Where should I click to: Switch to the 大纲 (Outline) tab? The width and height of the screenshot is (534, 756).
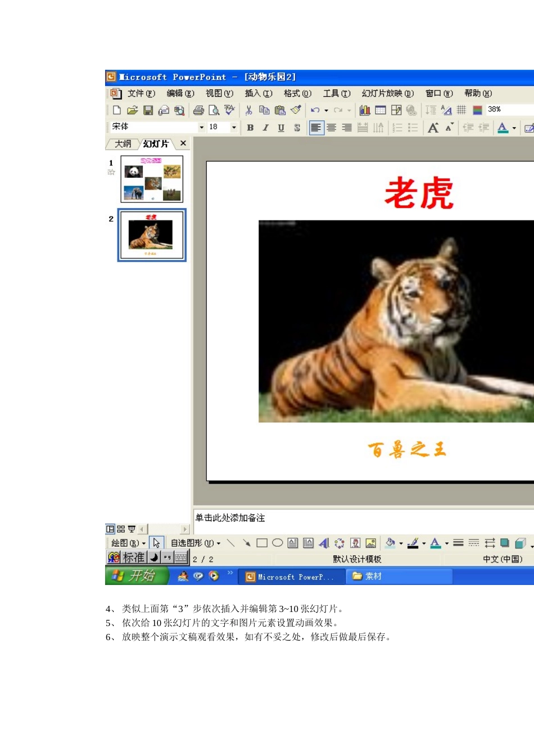123,144
